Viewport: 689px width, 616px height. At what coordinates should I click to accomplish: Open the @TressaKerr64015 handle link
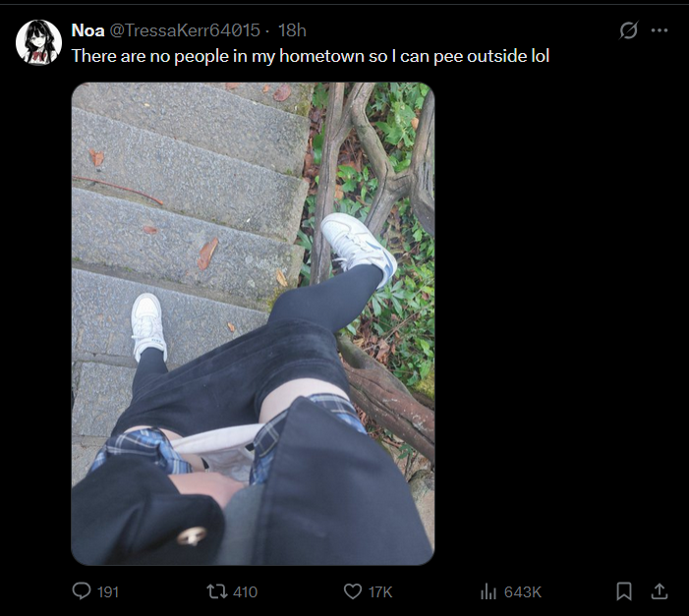[184, 30]
